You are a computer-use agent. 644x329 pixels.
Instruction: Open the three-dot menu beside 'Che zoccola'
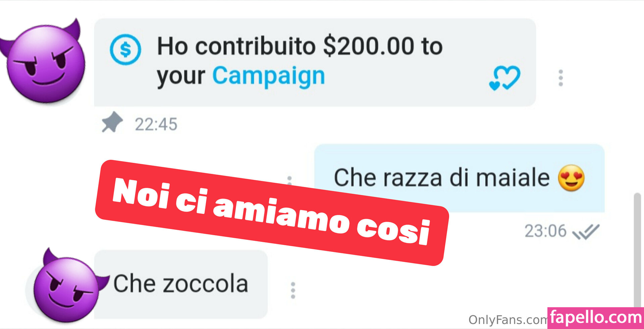coord(293,290)
